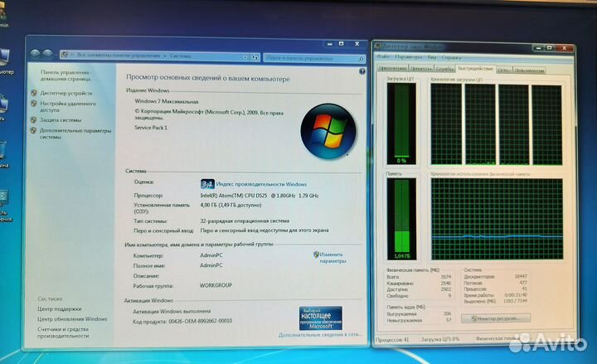The image size is (597, 364).
Task: Open Параметры menu in Task Manager
Action: tap(408, 57)
